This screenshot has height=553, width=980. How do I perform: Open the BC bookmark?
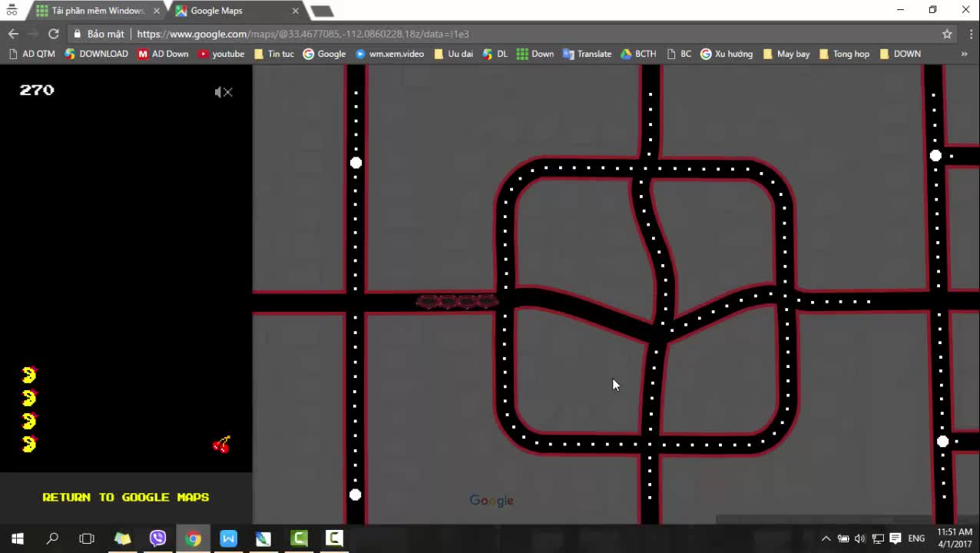[679, 54]
